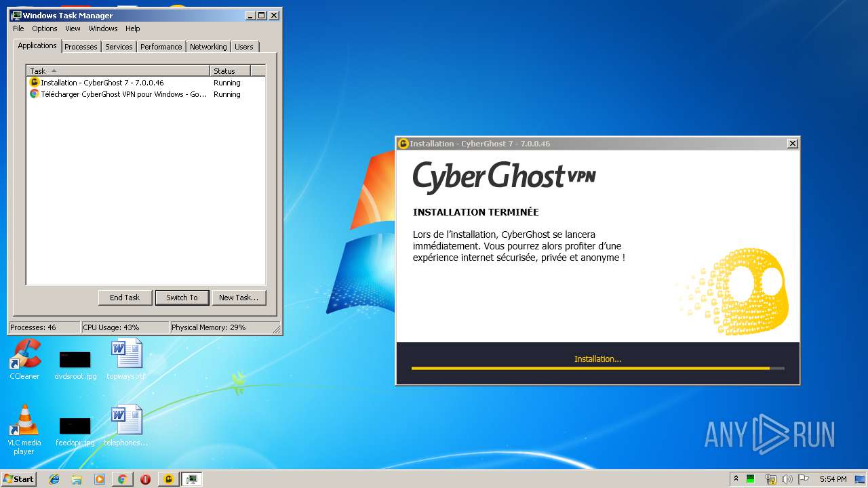Select the Installation - CyberGhost 7 task row
This screenshot has height=488, width=868.
coord(146,83)
